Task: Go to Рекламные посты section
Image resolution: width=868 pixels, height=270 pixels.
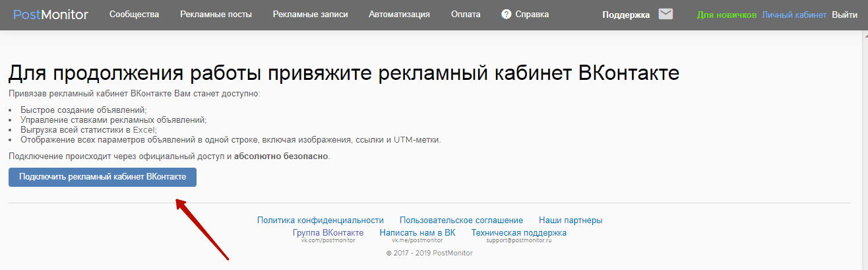Action: [216, 14]
